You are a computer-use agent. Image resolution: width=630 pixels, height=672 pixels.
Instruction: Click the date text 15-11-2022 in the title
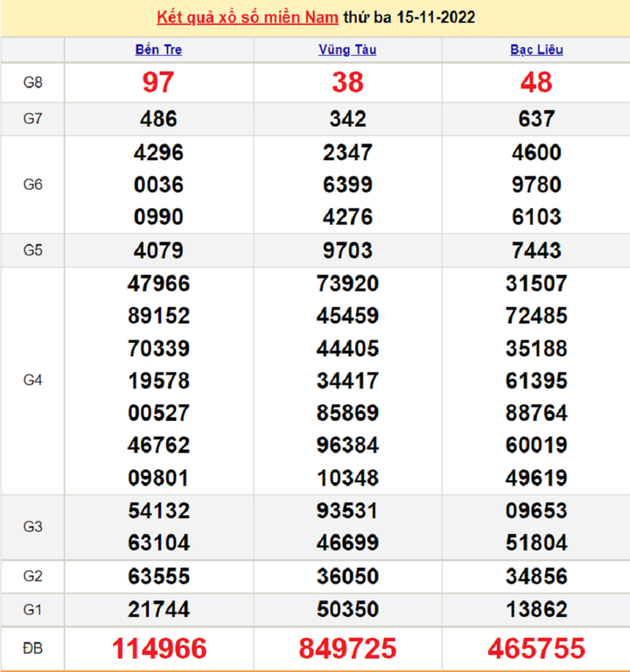point(425,17)
